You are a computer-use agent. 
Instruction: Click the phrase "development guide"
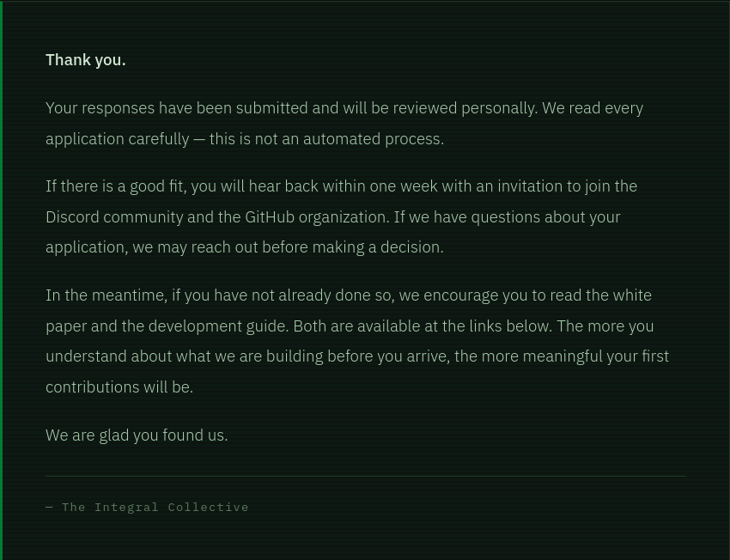(217, 326)
